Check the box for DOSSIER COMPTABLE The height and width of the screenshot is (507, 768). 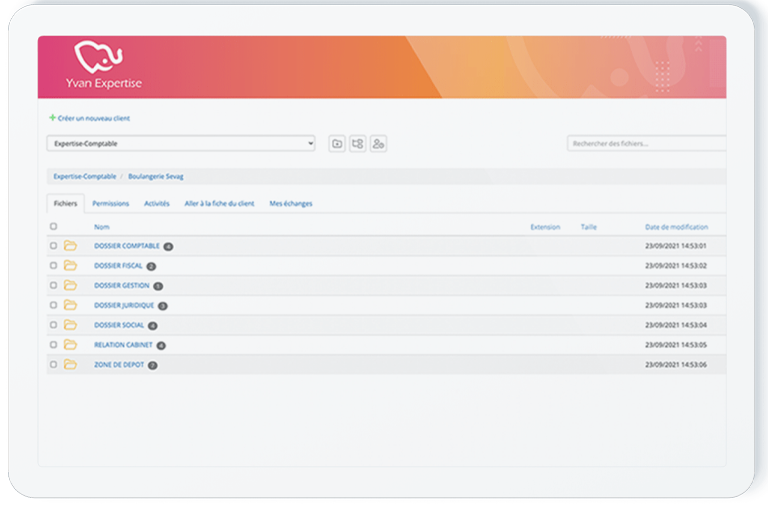53,245
